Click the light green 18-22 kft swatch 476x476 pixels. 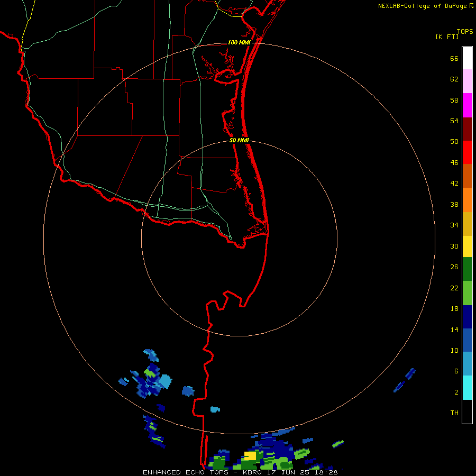pos(467,293)
